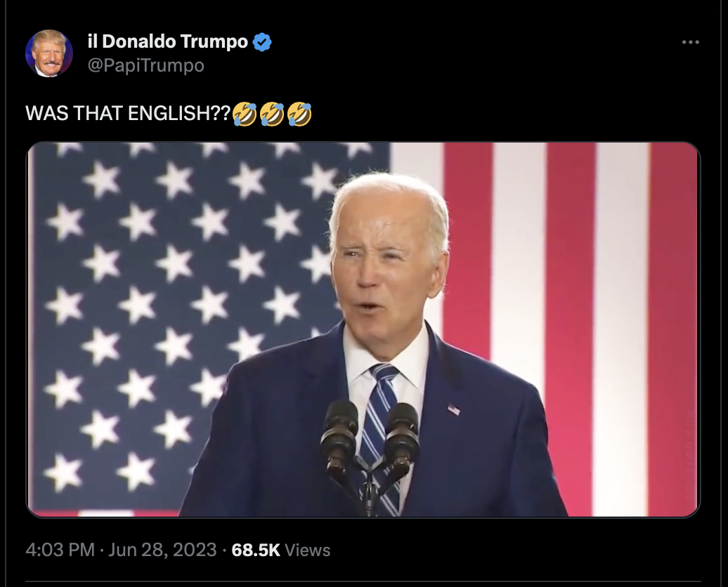Select the WAS THAT ENGLISH?? tweet text

[128, 113]
